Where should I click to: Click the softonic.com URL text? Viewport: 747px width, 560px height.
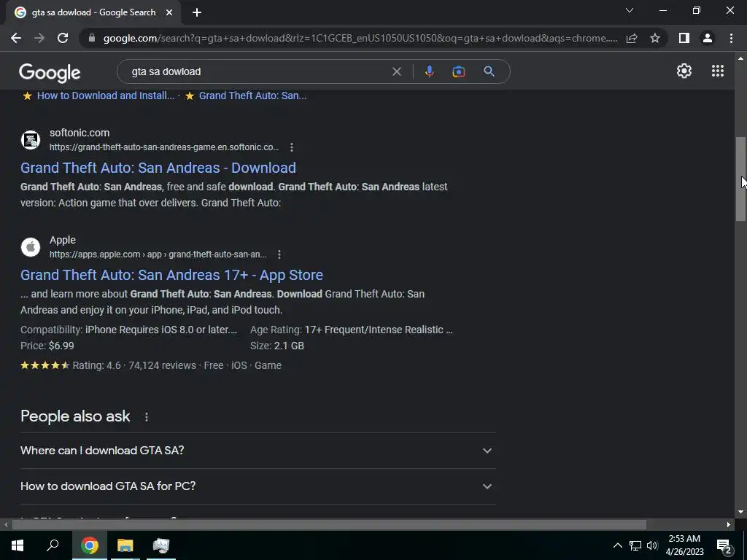[164, 147]
